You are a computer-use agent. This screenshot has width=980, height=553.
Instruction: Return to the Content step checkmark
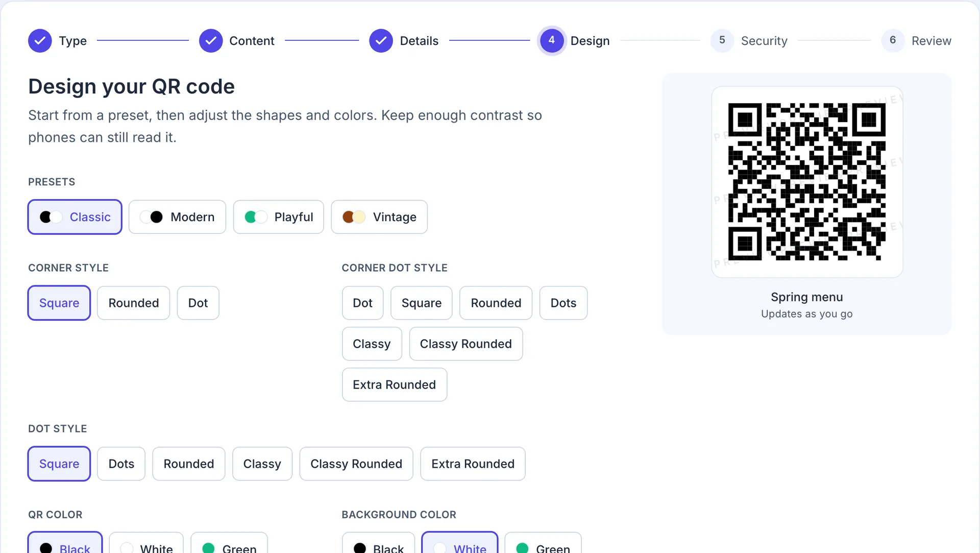[x=211, y=41]
